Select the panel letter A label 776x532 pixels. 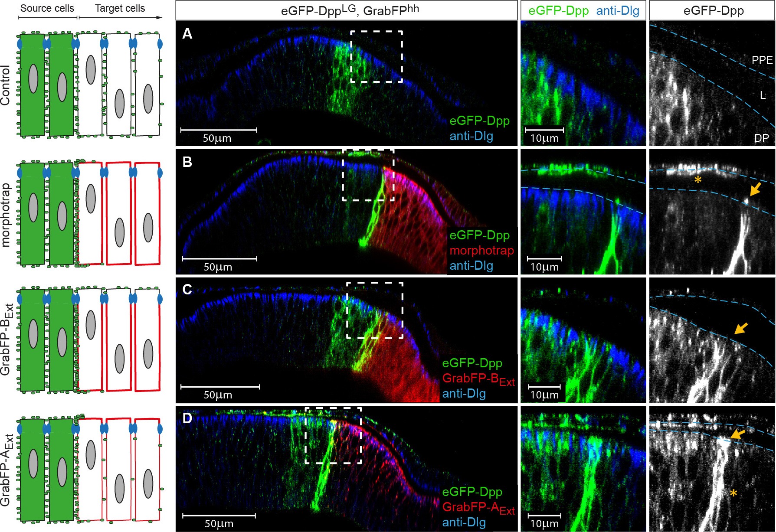187,34
